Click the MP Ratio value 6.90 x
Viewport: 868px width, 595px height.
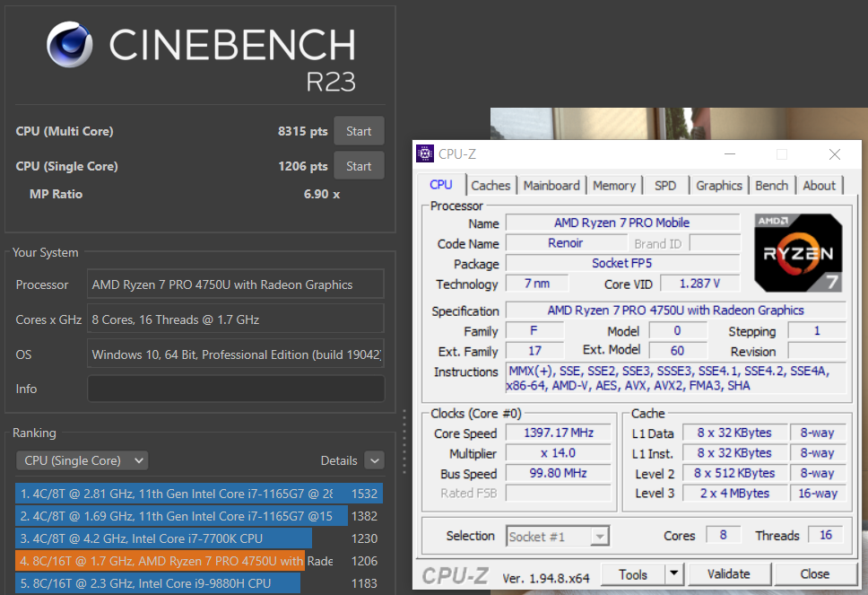tap(322, 195)
